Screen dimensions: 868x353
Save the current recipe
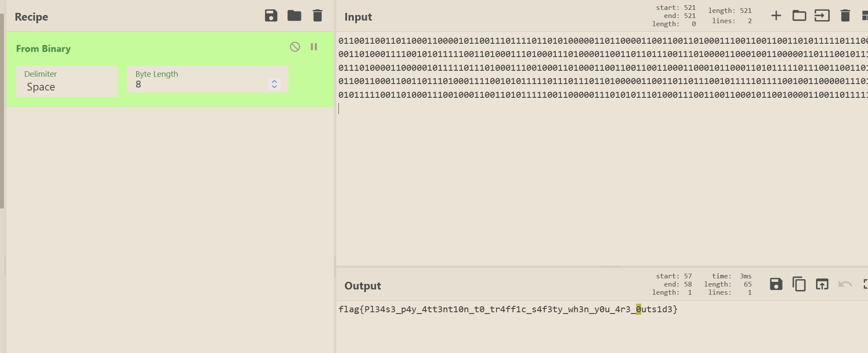click(271, 16)
